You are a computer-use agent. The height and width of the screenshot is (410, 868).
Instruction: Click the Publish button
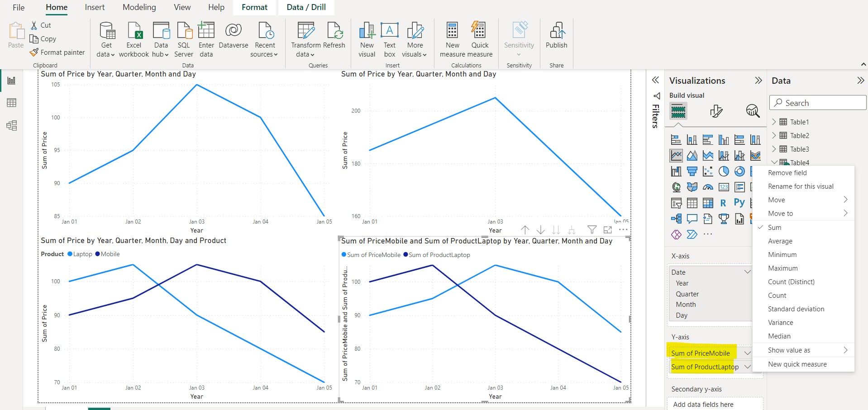point(556,36)
